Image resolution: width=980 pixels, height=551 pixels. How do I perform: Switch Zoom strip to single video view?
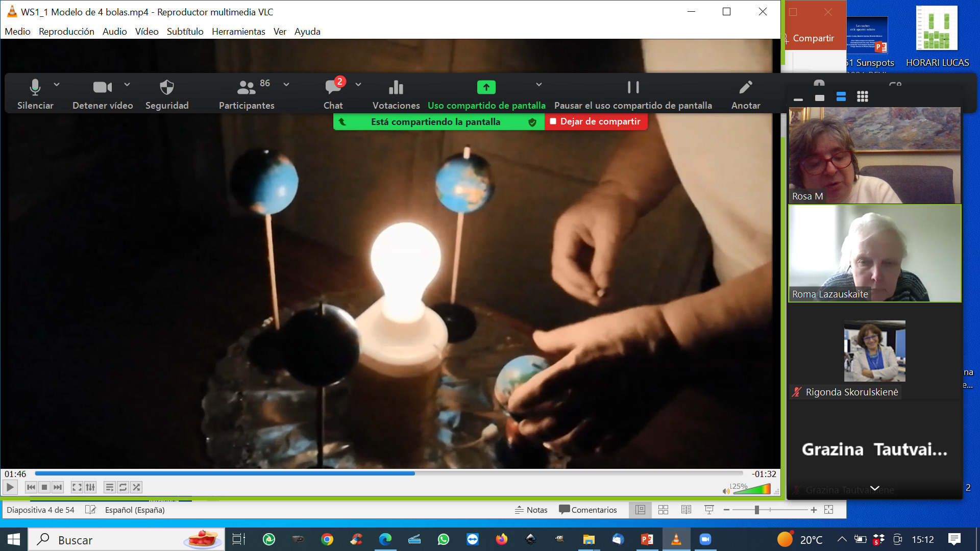[x=820, y=97]
